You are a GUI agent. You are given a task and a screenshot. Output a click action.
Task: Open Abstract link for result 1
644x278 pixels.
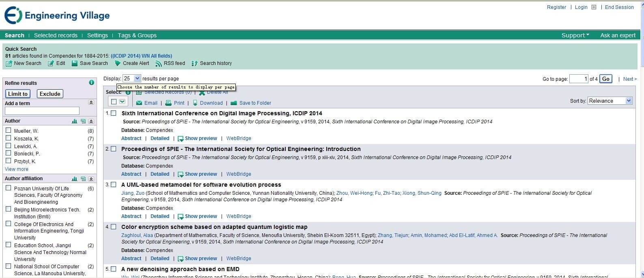coord(131,138)
